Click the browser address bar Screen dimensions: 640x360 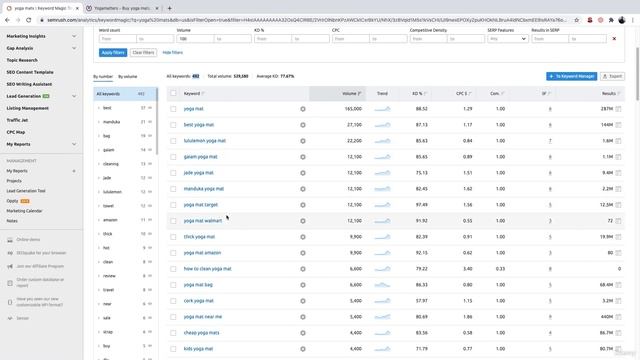(306, 20)
